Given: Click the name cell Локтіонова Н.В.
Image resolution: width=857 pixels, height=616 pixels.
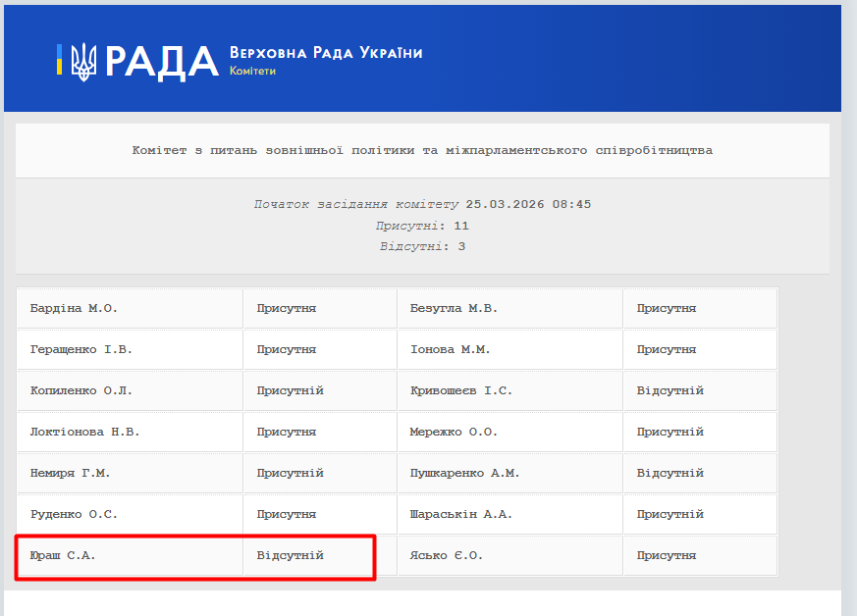Looking at the screenshot, I should click(x=131, y=432).
